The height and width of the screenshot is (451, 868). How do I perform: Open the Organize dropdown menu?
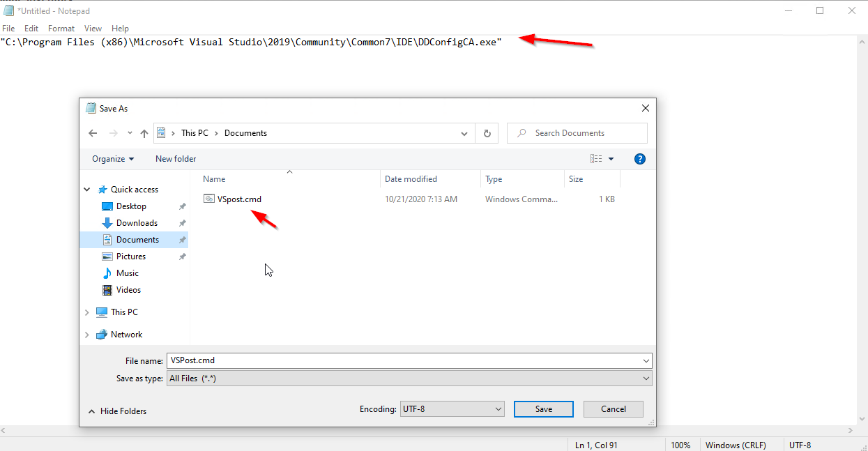113,159
